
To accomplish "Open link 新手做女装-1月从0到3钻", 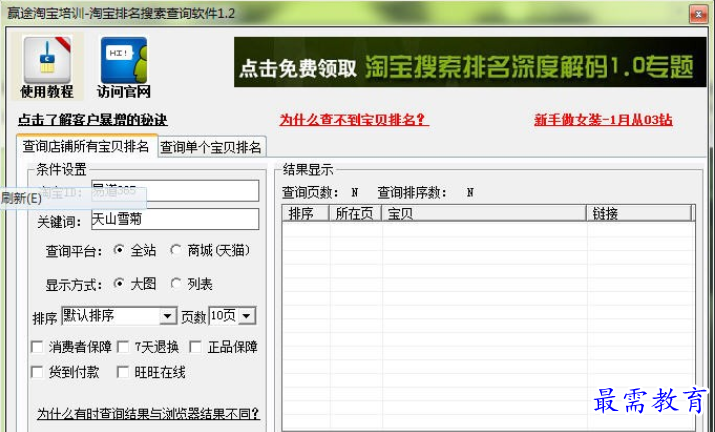I will (603, 120).
